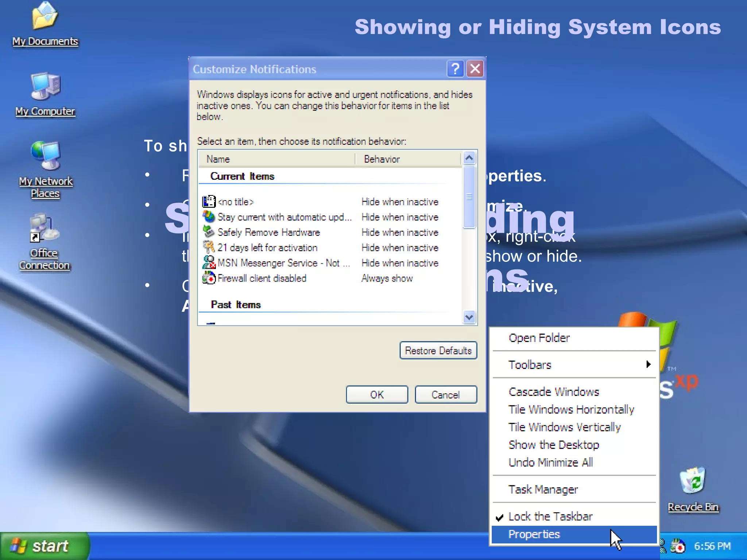The image size is (747, 560).
Task: Click the automatic updates globe icon
Action: point(209,217)
